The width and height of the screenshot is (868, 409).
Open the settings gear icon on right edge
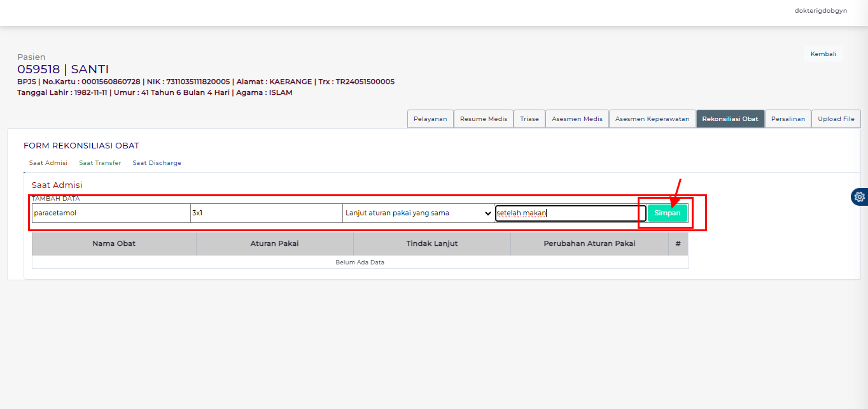coord(860,197)
